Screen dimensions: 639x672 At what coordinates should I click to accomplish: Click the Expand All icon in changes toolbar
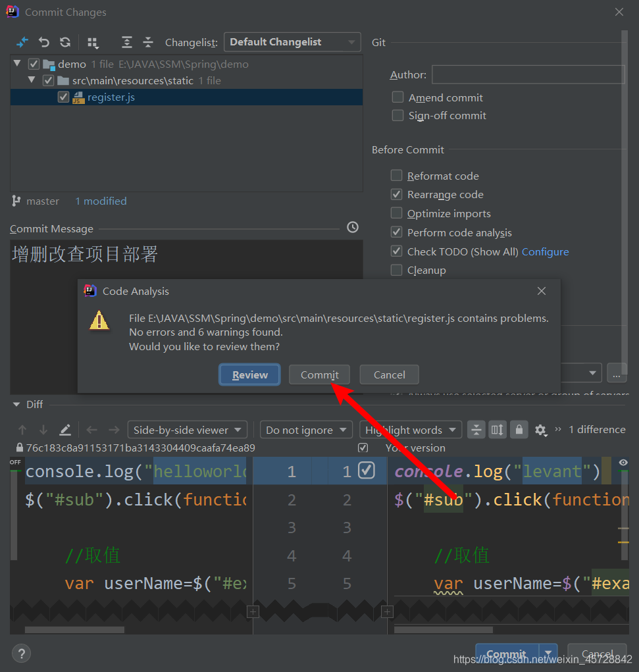(126, 42)
